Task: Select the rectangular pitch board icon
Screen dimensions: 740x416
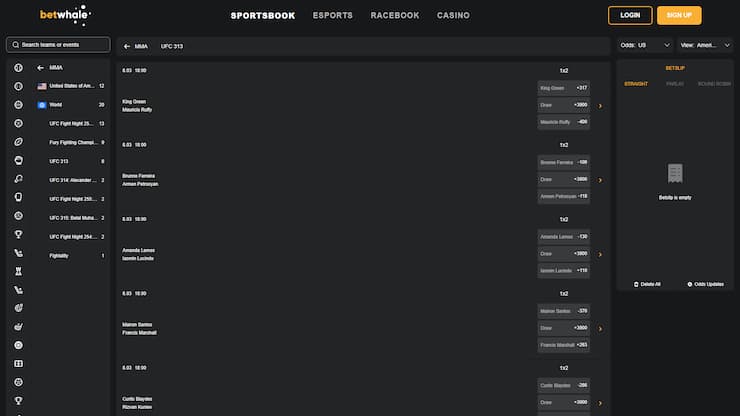Action: pos(18,364)
